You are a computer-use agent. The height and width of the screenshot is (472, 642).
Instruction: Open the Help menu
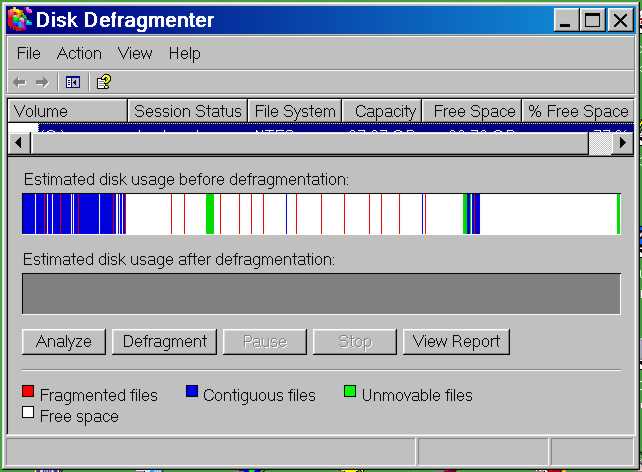pos(184,53)
